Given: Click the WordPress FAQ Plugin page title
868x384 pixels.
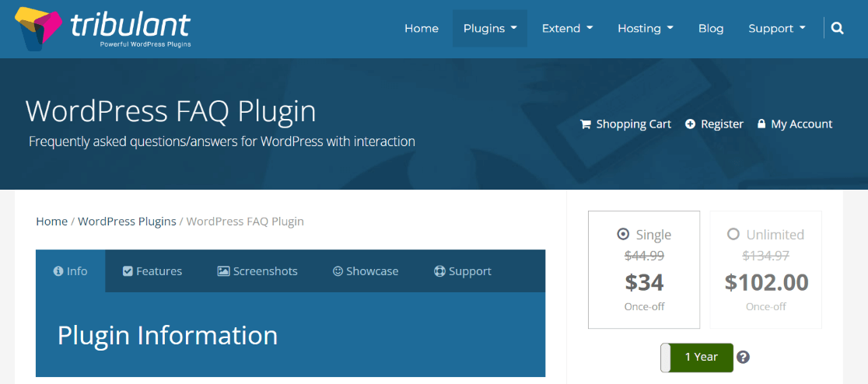Looking at the screenshot, I should [170, 112].
